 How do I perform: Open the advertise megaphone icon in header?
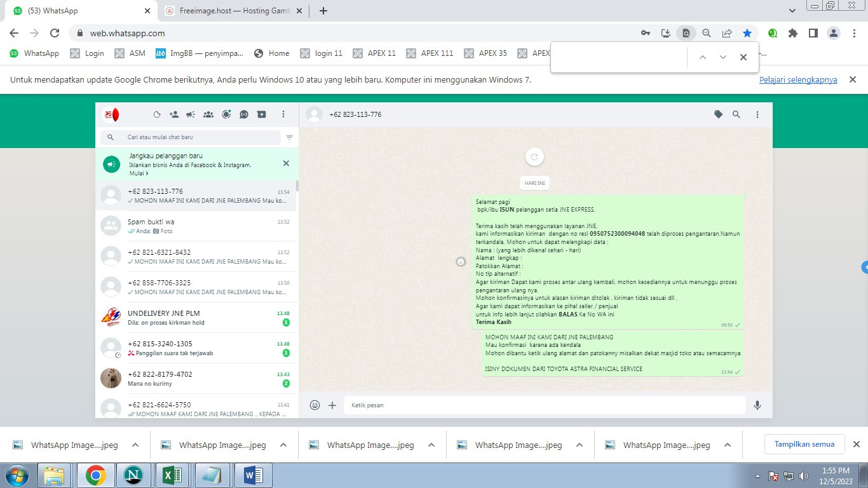tap(191, 114)
